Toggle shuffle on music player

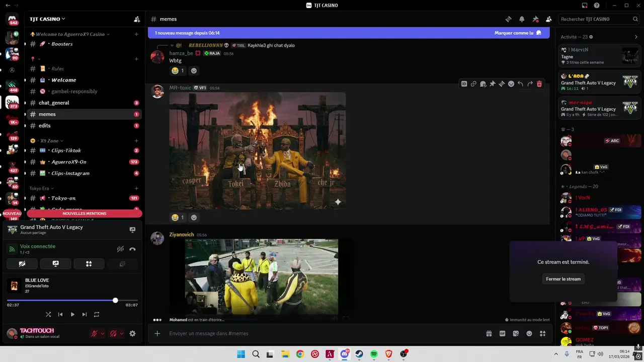48,314
